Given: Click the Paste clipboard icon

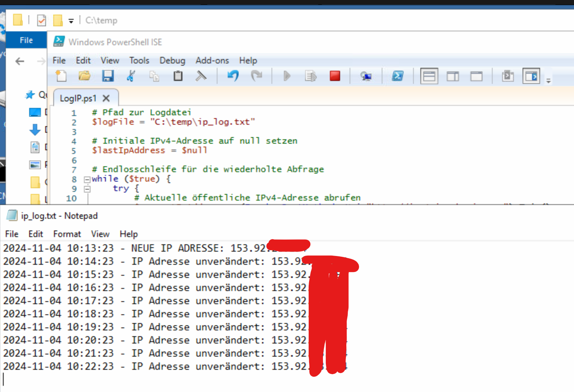Looking at the screenshot, I should tap(178, 76).
